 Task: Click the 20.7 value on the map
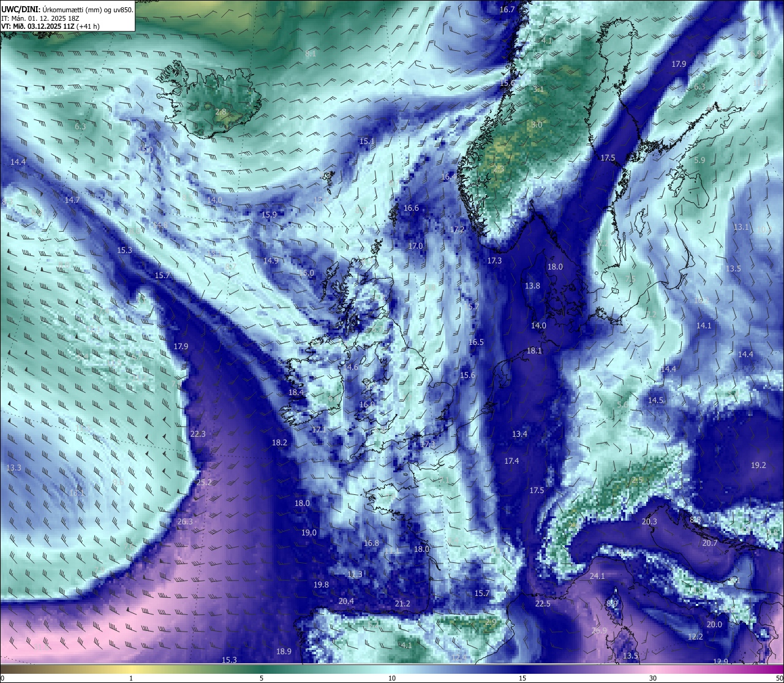pyautogui.click(x=709, y=543)
